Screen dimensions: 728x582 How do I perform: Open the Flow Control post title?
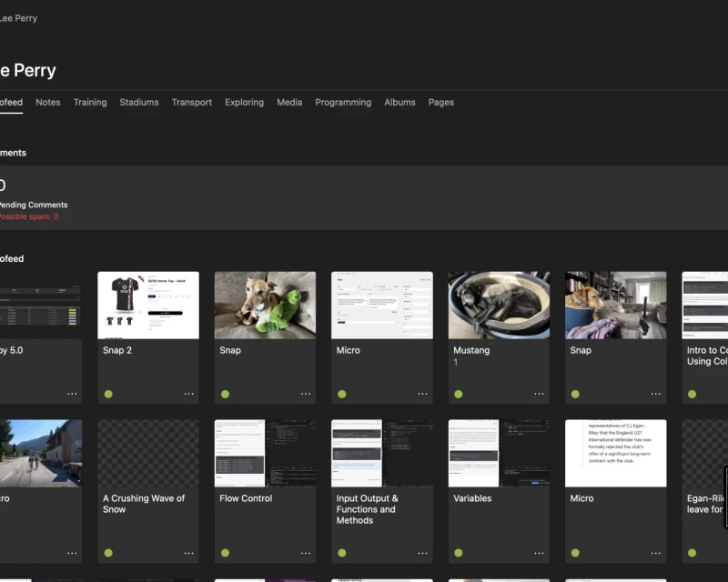246,498
